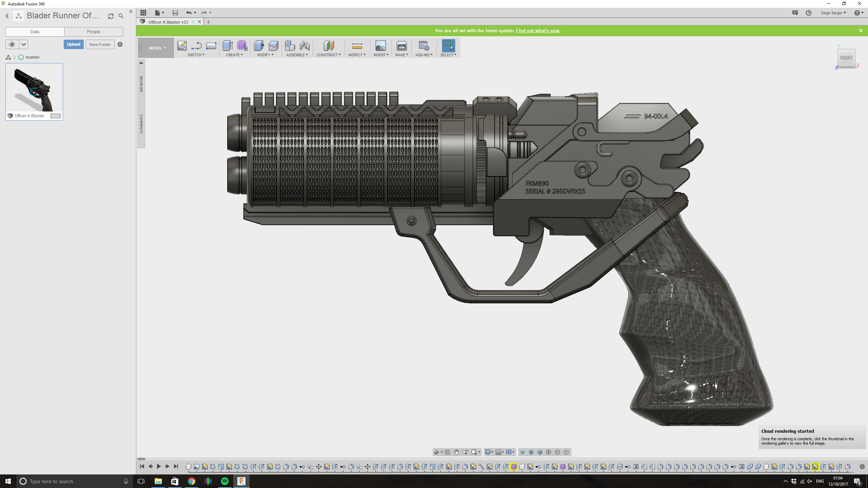Click the Upload button

tap(74, 44)
